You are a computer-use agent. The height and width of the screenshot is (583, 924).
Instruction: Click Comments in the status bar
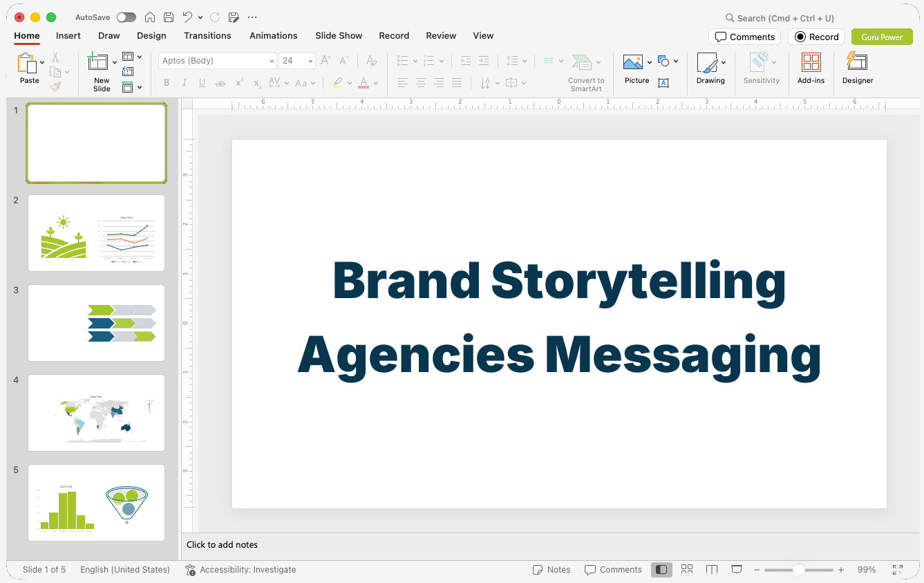click(613, 570)
